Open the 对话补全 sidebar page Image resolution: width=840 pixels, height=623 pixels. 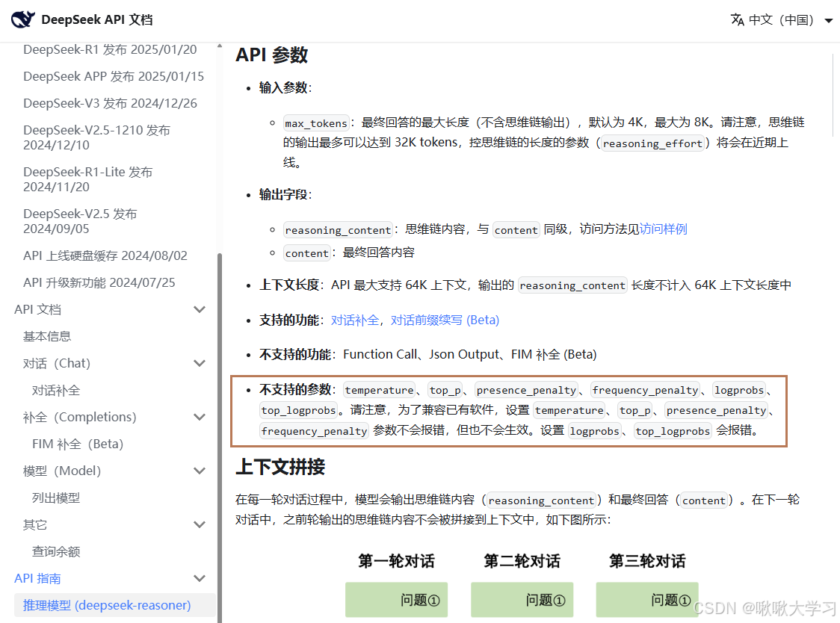56,391
